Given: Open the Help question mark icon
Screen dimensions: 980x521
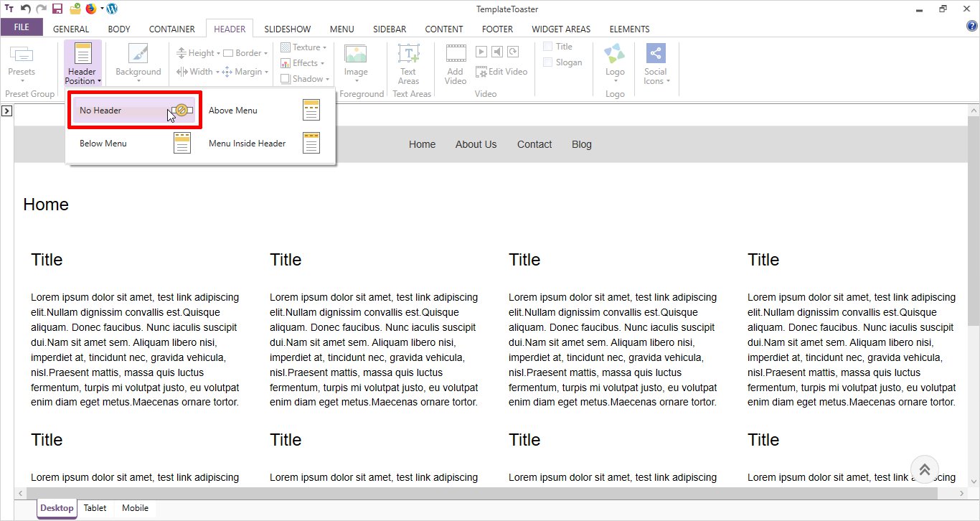Looking at the screenshot, I should [972, 27].
